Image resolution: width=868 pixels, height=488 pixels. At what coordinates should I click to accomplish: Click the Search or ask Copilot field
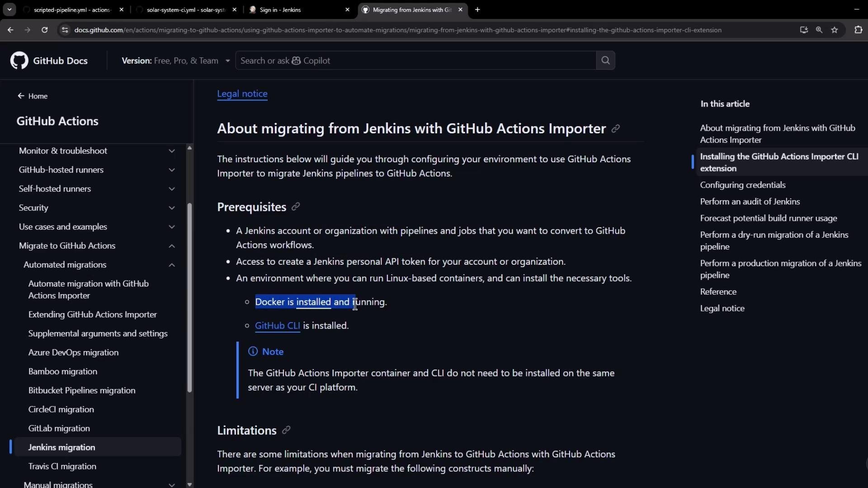[415, 61]
